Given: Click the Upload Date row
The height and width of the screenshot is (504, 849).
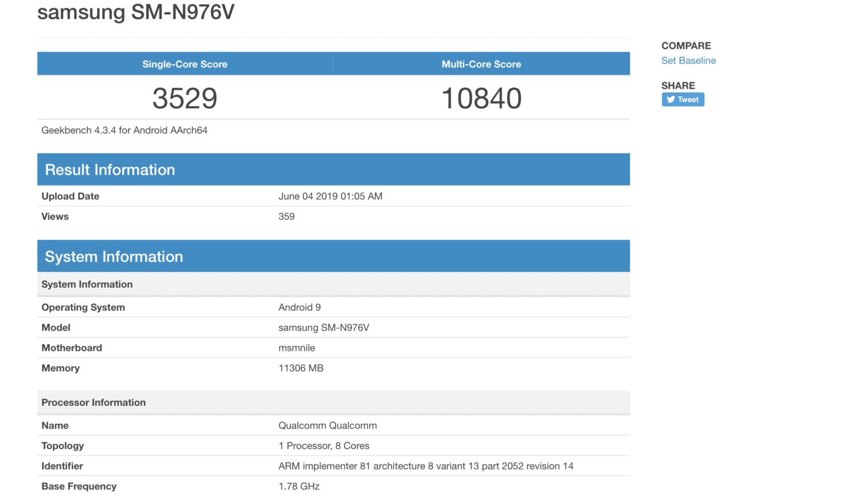Looking at the screenshot, I should tap(70, 196).
